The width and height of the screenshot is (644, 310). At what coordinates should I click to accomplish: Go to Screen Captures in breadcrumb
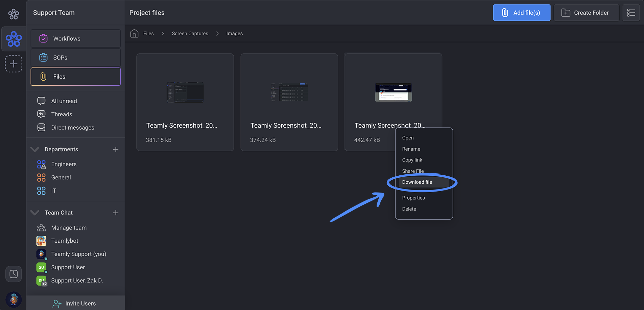pyautogui.click(x=190, y=34)
